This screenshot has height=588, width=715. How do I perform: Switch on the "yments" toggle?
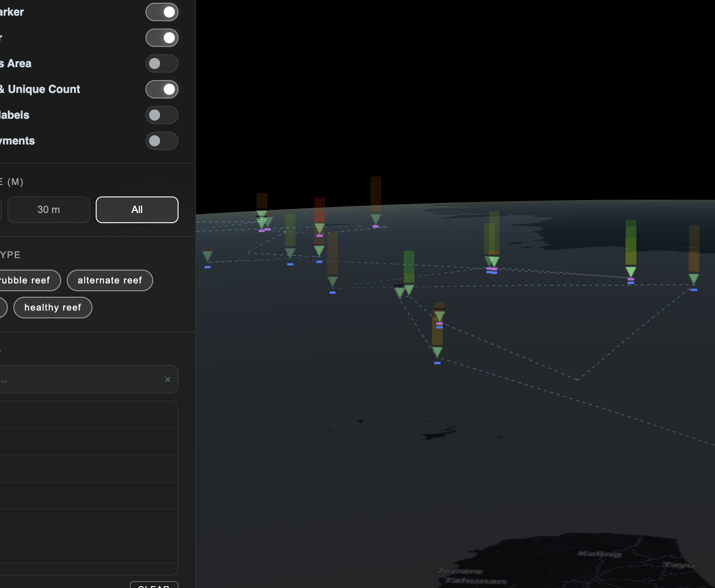click(x=162, y=141)
